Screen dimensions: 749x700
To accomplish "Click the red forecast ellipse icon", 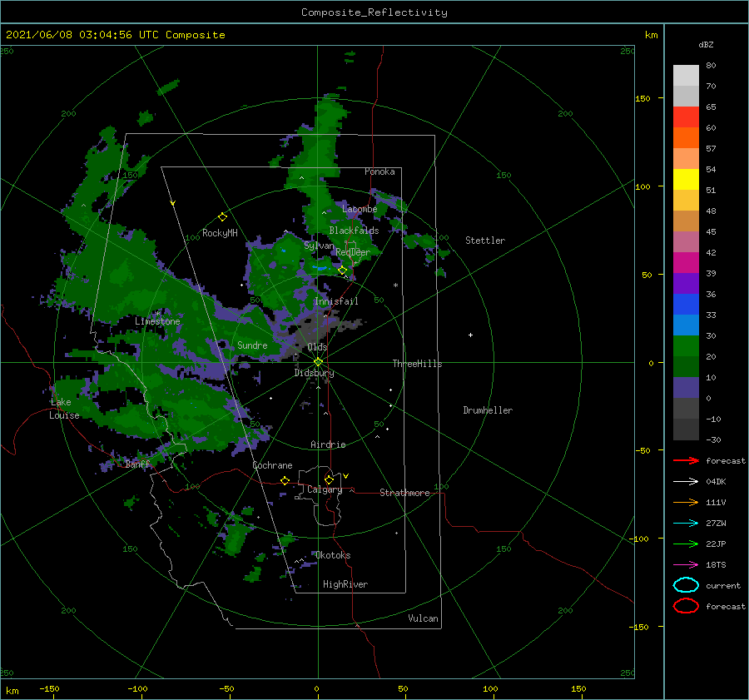I will tap(686, 606).
